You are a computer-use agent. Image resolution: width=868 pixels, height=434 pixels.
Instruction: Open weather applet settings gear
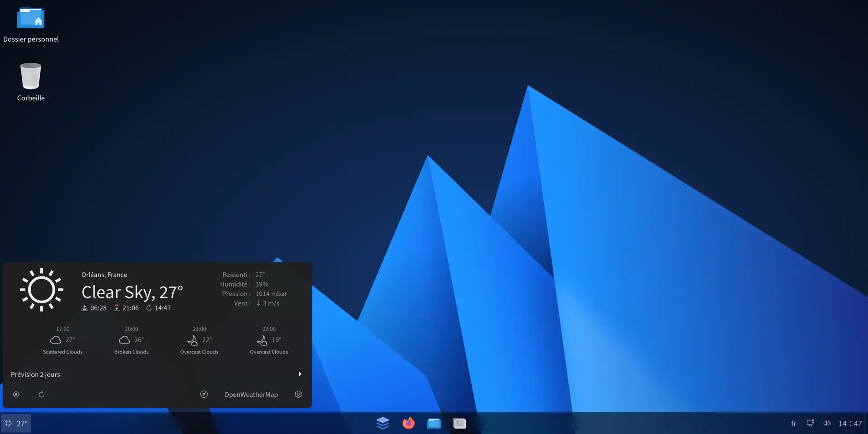(x=298, y=394)
